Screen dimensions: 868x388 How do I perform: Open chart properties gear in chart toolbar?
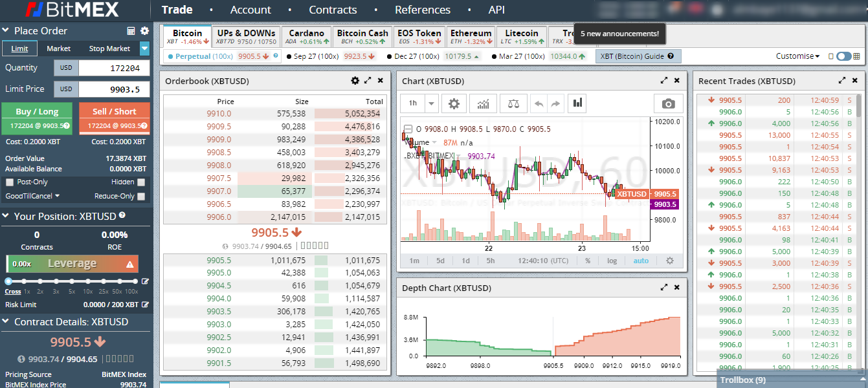click(x=454, y=103)
